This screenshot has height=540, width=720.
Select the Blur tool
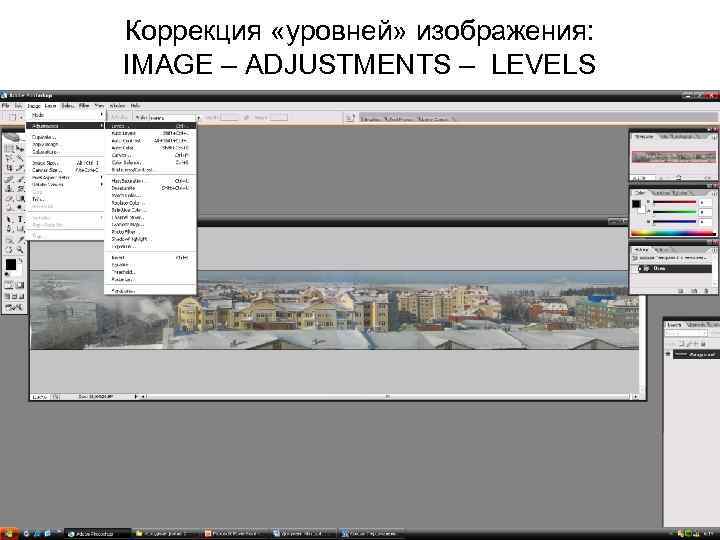tap(9, 208)
